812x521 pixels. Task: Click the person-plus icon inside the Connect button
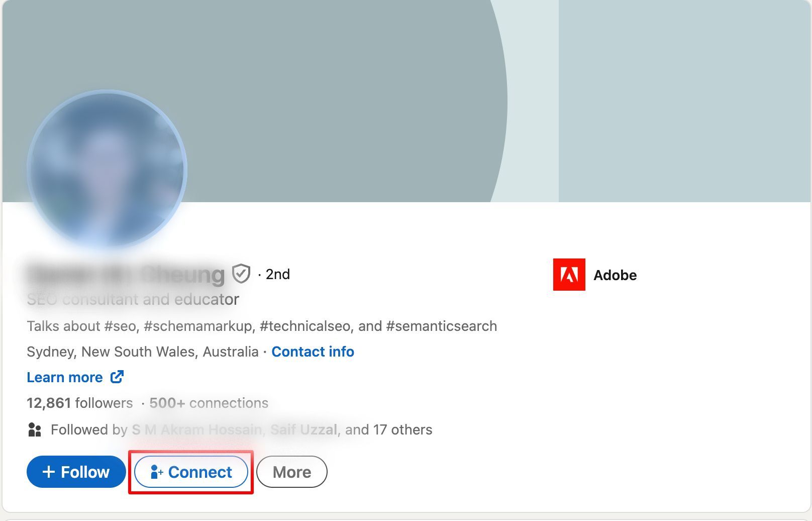(x=156, y=472)
